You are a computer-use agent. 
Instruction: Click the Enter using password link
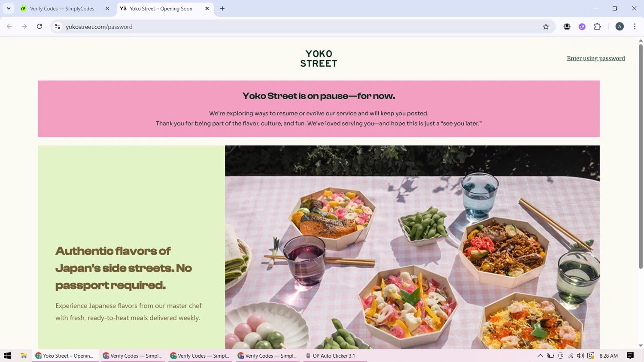pos(595,58)
